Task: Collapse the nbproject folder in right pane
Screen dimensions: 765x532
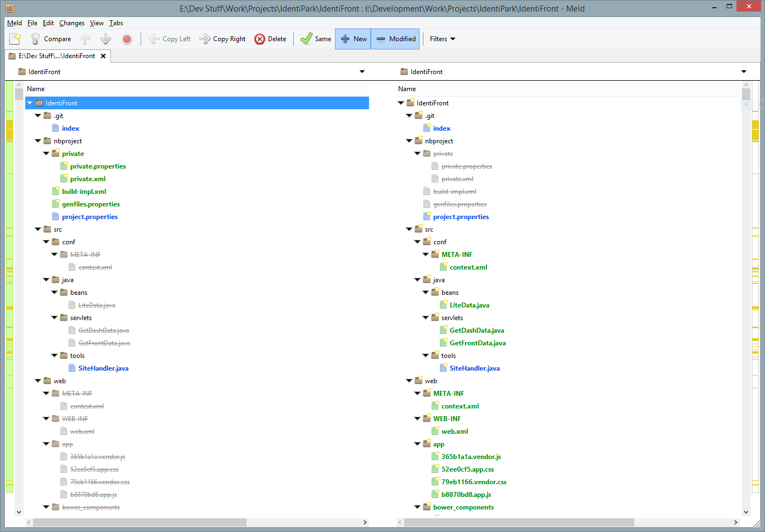Action: click(x=409, y=141)
